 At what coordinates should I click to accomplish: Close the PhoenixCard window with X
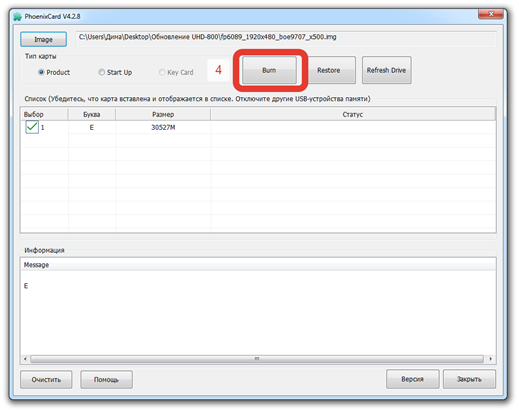(491, 14)
